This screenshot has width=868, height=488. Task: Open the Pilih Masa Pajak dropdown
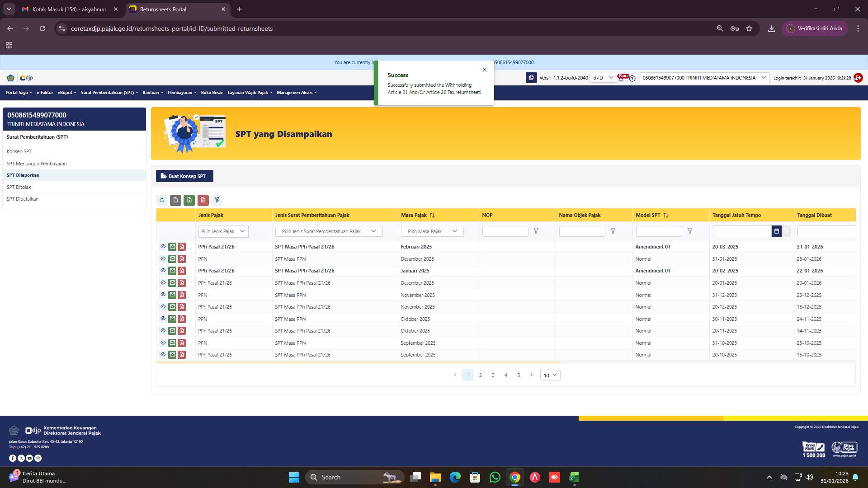pyautogui.click(x=432, y=231)
